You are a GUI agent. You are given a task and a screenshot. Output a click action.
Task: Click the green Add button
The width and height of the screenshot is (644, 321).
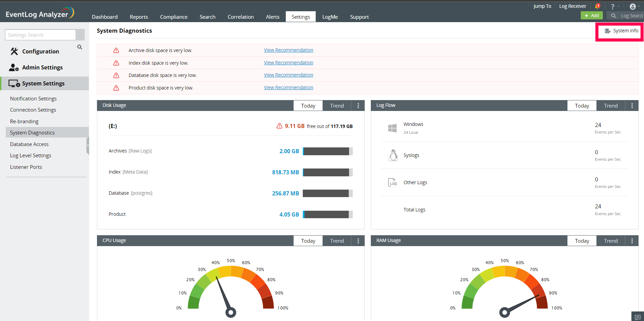(x=592, y=16)
